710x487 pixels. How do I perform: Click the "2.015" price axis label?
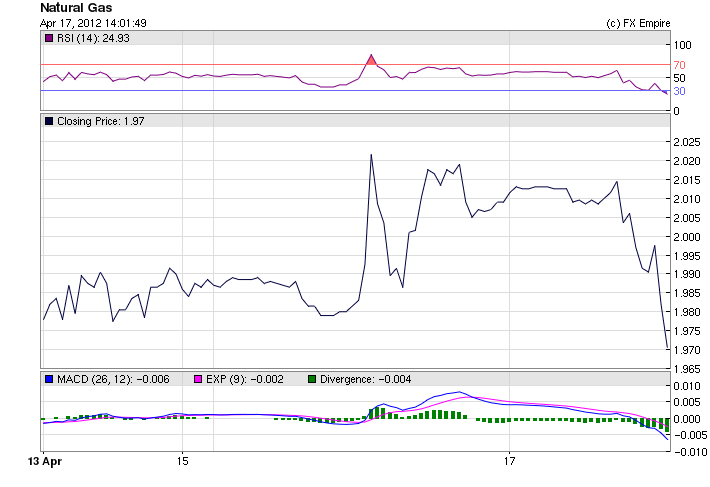click(x=687, y=180)
